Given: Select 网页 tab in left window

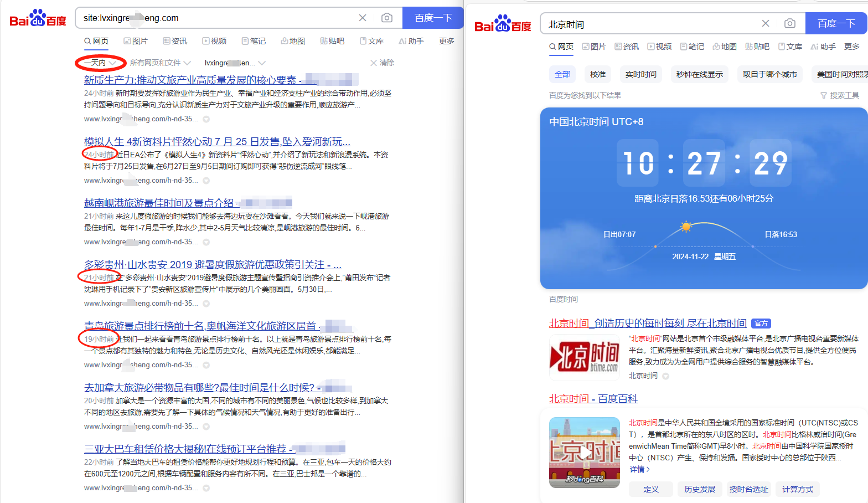Looking at the screenshot, I should coord(96,41).
